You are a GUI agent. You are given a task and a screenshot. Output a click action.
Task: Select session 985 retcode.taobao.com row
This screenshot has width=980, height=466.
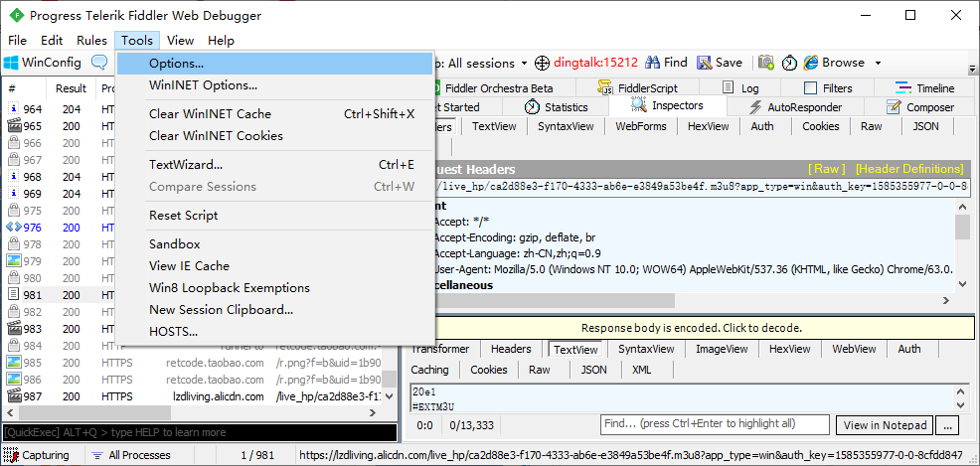[194, 363]
